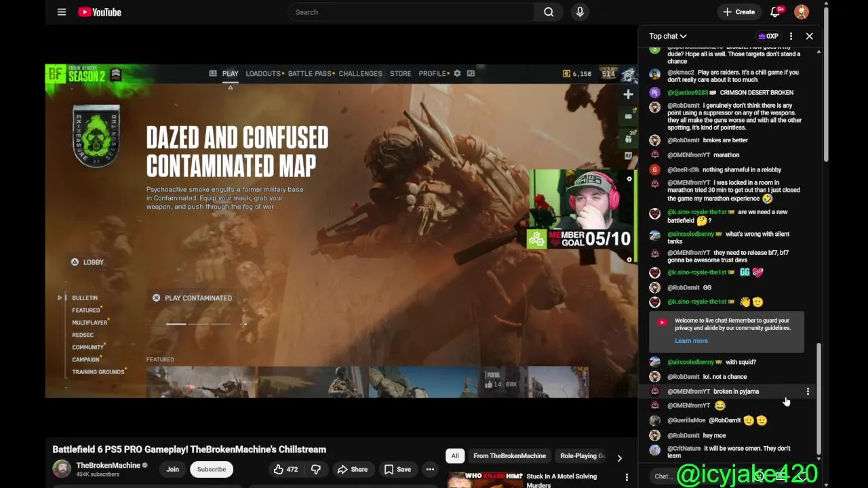
Task: Expand the Top chat mode dropdown
Action: click(x=668, y=36)
